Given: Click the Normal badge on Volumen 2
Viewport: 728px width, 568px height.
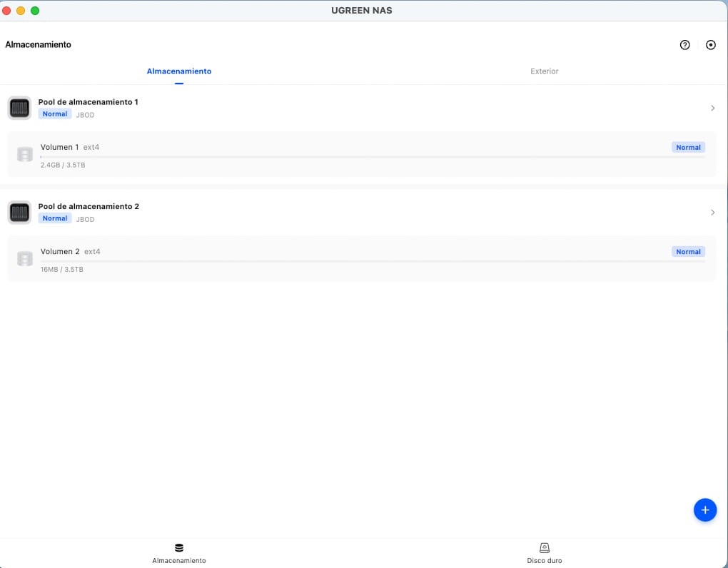Looking at the screenshot, I should point(688,252).
